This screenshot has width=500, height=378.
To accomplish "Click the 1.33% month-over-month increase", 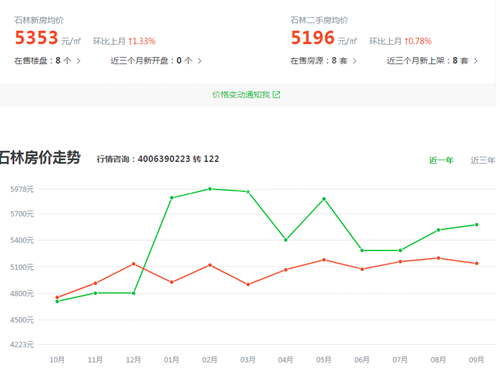I will tap(142, 41).
